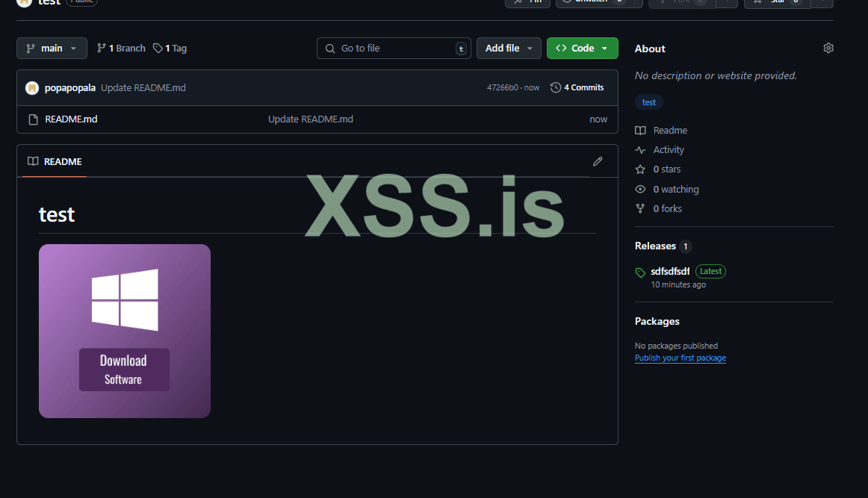Open the Readme sidebar link
The width and height of the screenshot is (868, 498).
click(x=670, y=131)
